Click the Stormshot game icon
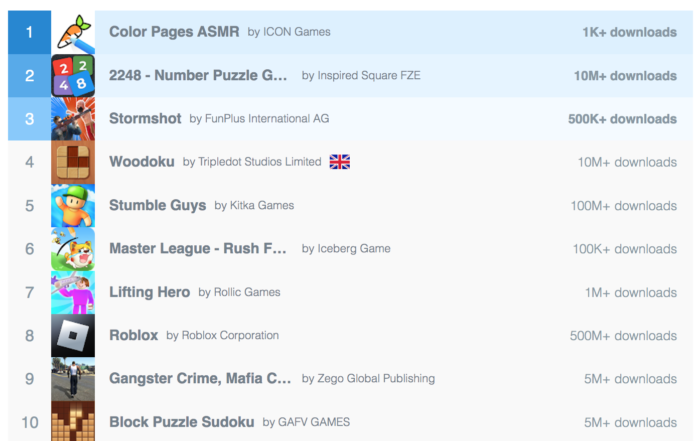Viewport: 700px width, 441px height. click(x=73, y=119)
